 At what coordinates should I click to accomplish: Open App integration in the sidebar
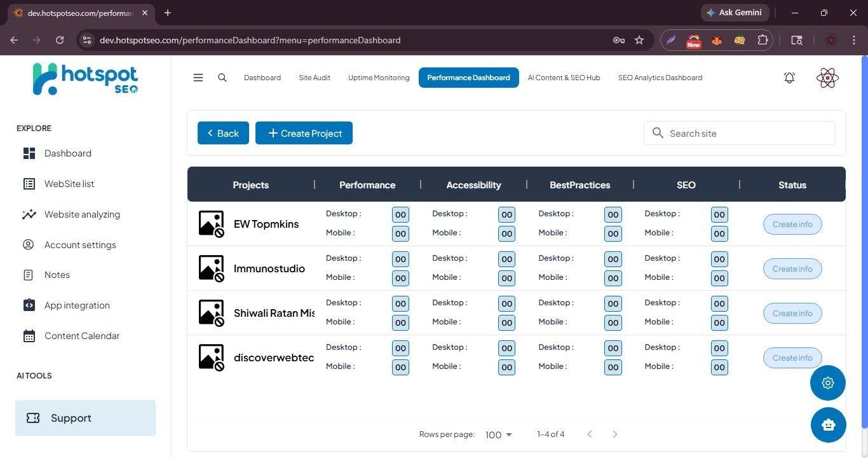pos(77,305)
